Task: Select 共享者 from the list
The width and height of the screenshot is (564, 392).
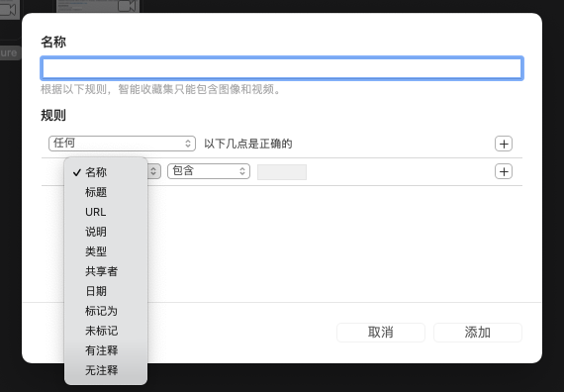Action: pyautogui.click(x=106, y=271)
